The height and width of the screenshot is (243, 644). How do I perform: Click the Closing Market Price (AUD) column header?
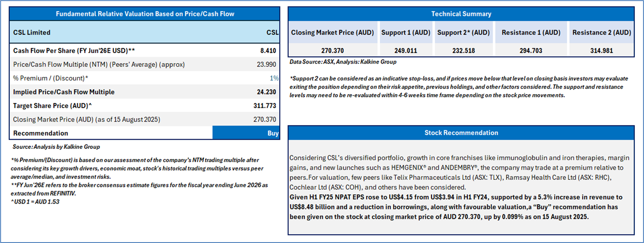[x=333, y=32]
